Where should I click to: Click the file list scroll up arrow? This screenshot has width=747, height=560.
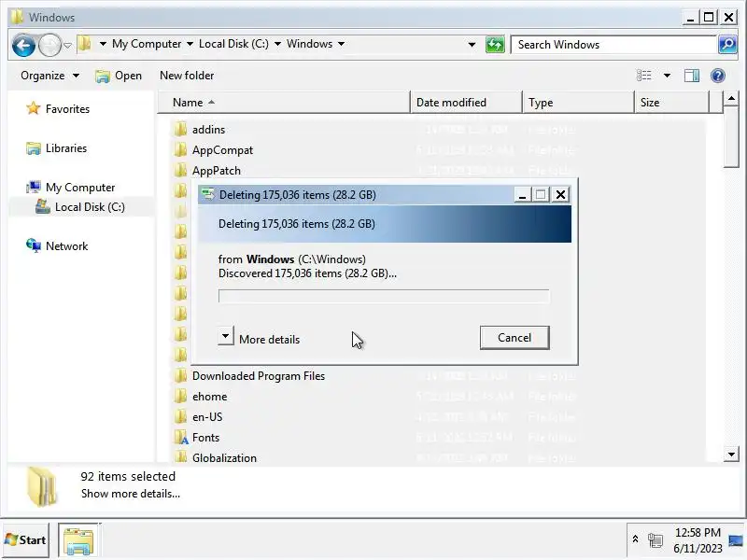pyautogui.click(x=731, y=99)
